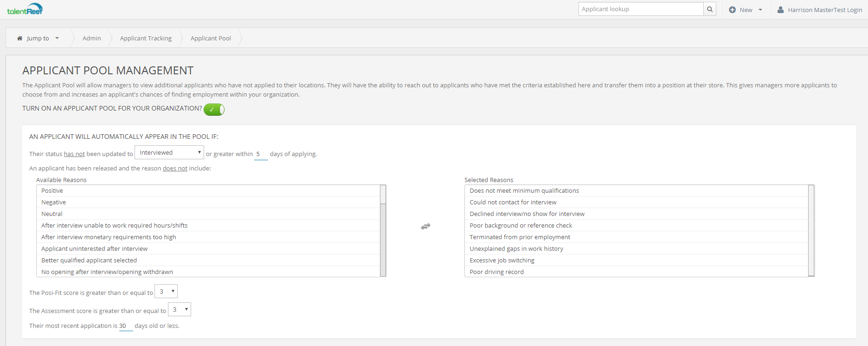Open the Interviewed status dropdown
The width and height of the screenshot is (868, 346).
tap(169, 153)
